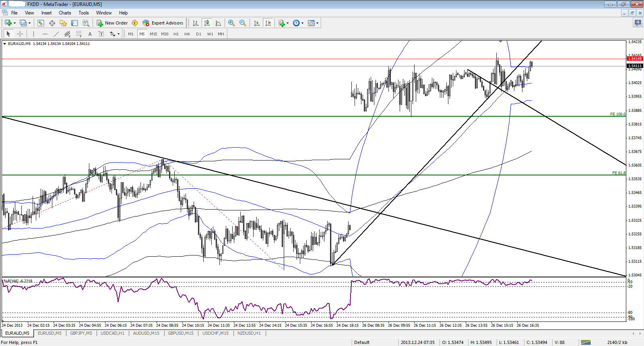This screenshot has width=644, height=346.
Task: Switch chart to candlestick mode
Action: (207, 23)
